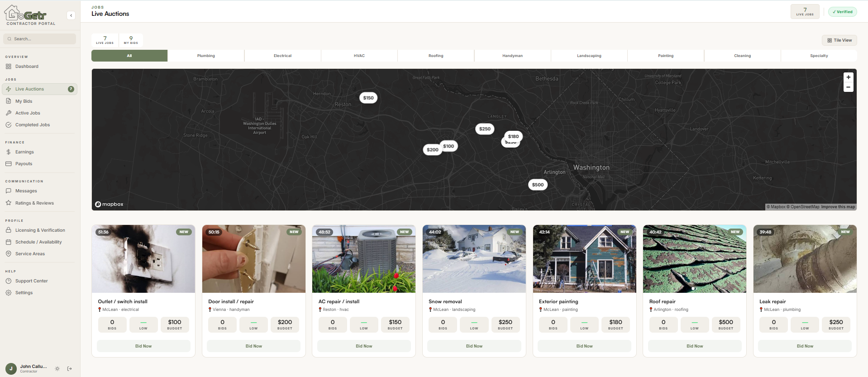Screen dimensions: 868x377
Task: Zoom out on the map
Action: pyautogui.click(x=849, y=87)
